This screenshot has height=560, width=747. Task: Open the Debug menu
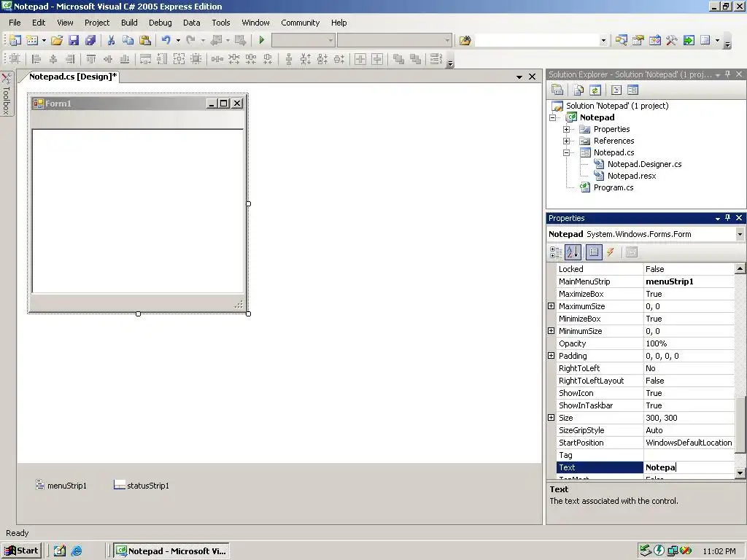tap(160, 23)
